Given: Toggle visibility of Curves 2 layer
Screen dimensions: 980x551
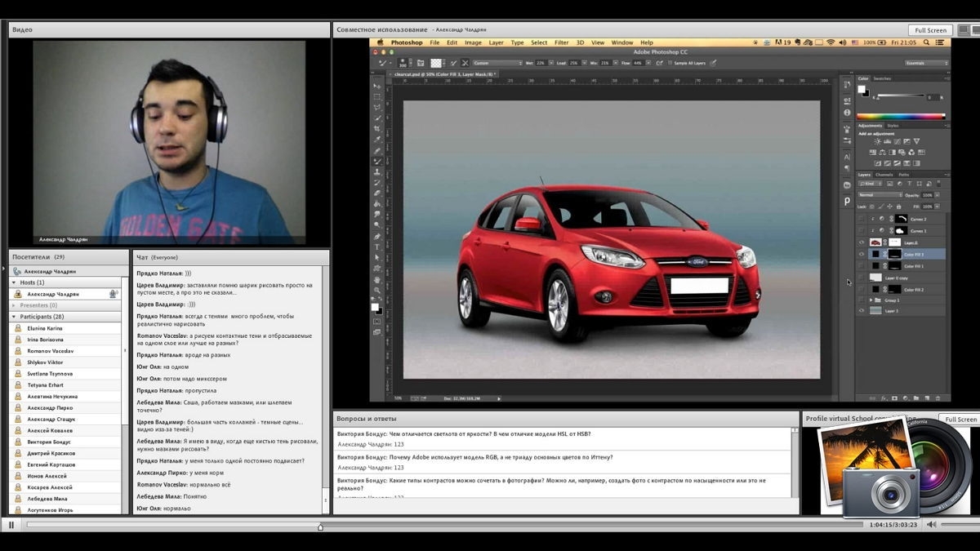Looking at the screenshot, I should 861,219.
